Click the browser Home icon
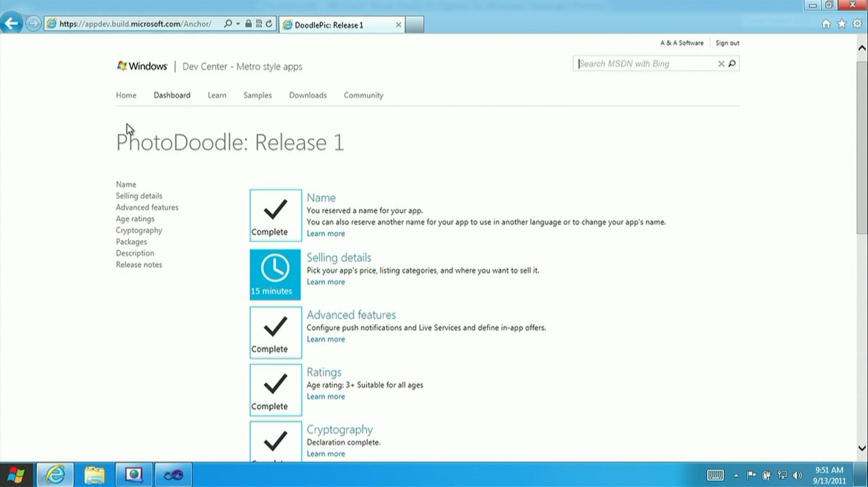The height and width of the screenshot is (487, 868). point(826,24)
